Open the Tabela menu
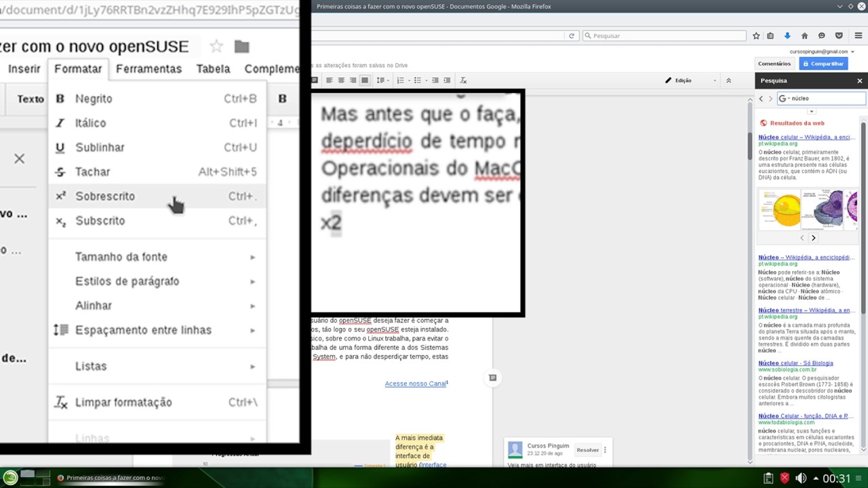The height and width of the screenshot is (488, 868). click(213, 68)
